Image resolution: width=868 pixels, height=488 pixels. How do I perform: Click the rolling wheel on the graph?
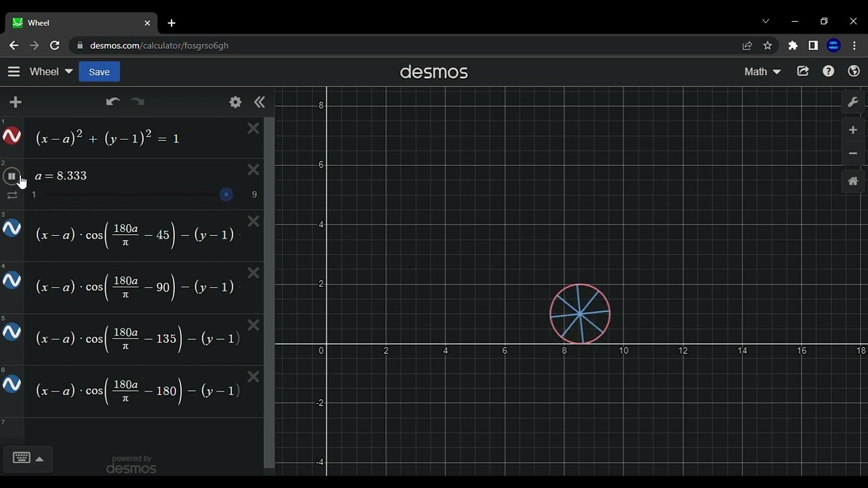(x=580, y=314)
